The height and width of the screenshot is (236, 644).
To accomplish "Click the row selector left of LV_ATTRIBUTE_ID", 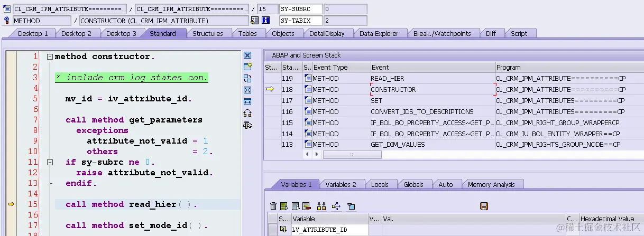I will [272, 229].
